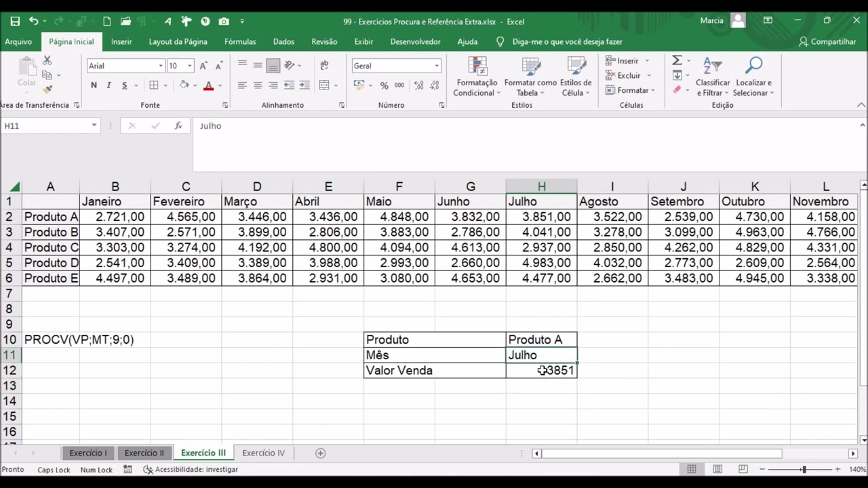Image resolution: width=868 pixels, height=488 pixels.
Task: Clear contents with the eraser icon
Action: click(x=677, y=90)
